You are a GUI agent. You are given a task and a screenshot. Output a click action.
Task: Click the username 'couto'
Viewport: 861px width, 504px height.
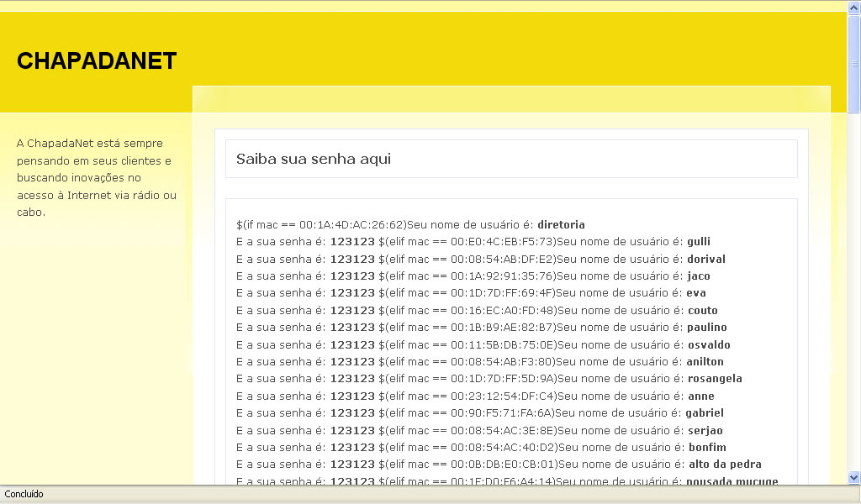click(703, 311)
